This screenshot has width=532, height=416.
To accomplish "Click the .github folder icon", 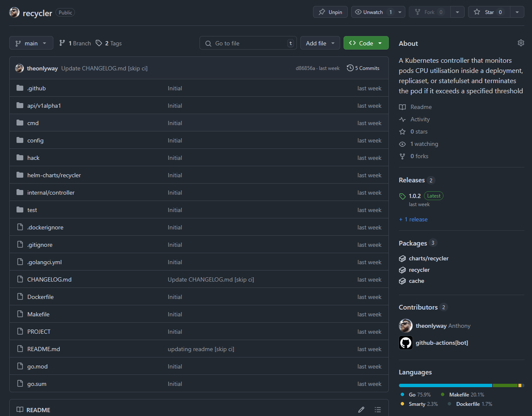I will 20,88.
